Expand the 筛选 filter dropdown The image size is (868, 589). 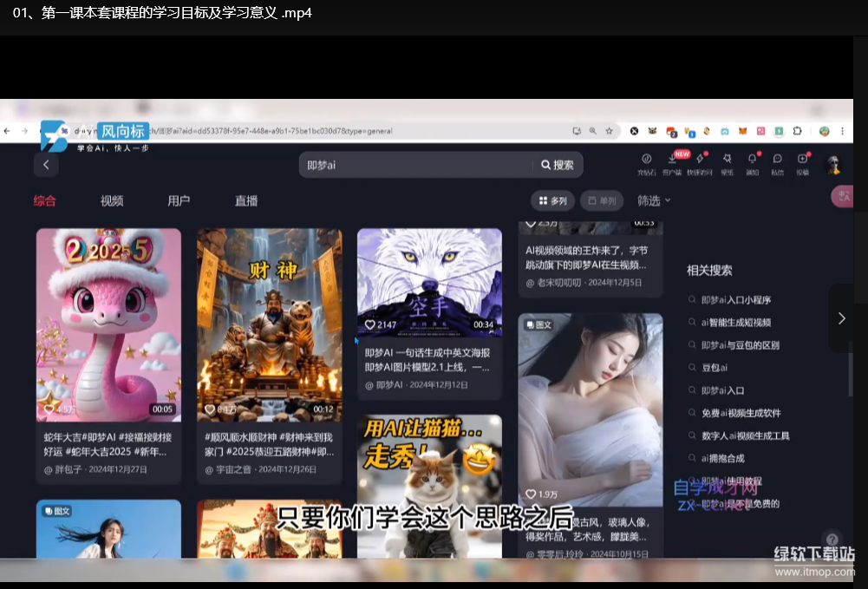(x=654, y=200)
